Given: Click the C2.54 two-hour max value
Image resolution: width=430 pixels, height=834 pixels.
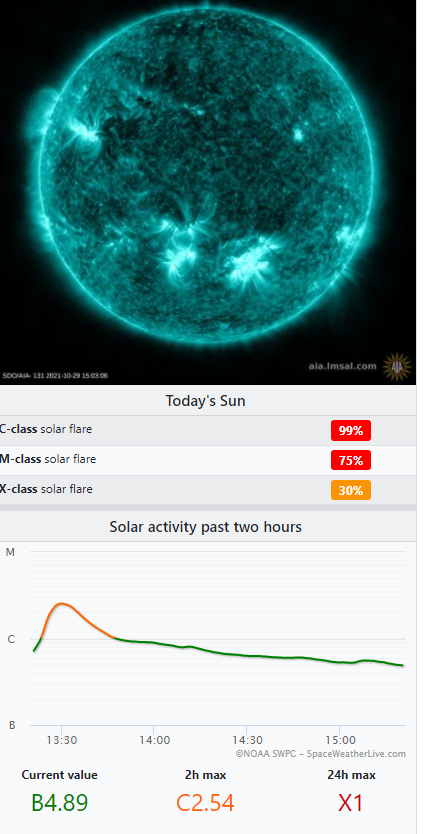Looking at the screenshot, I should [205, 803].
